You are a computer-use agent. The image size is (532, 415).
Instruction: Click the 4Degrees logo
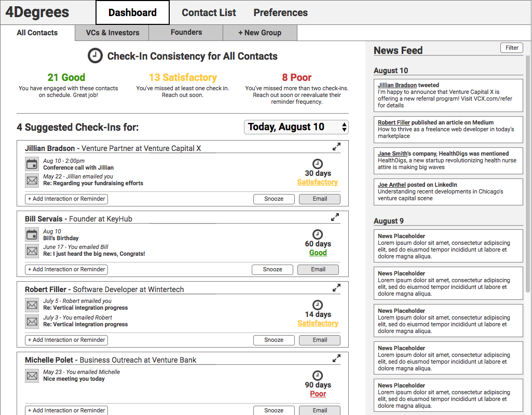pos(37,12)
